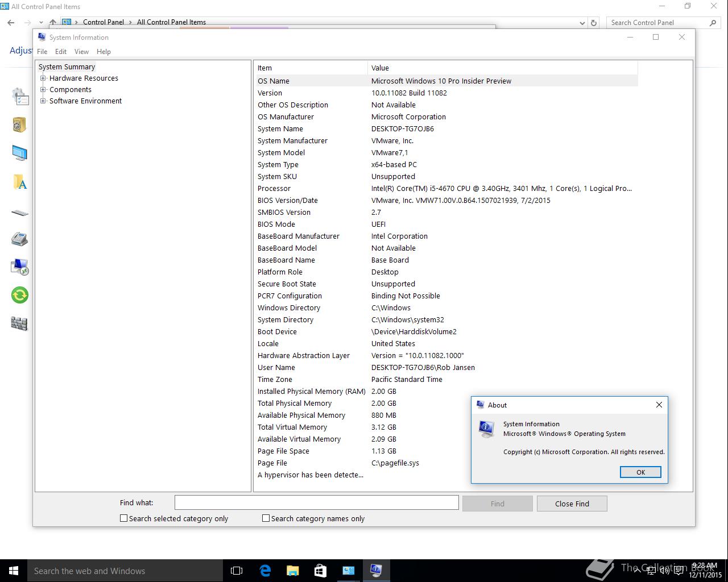Click All Control Panel Items breadcrumb
Image resolution: width=728 pixels, height=582 pixels.
171,22
